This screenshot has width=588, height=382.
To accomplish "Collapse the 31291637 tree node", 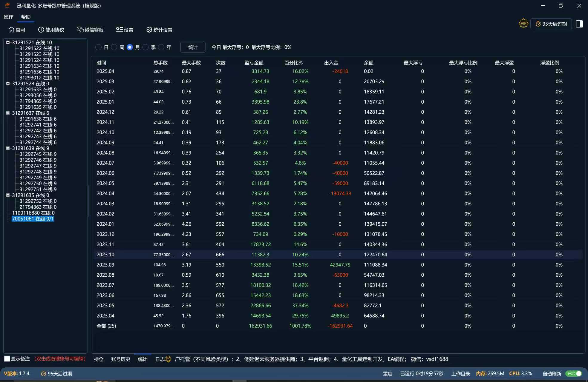I will point(8,113).
